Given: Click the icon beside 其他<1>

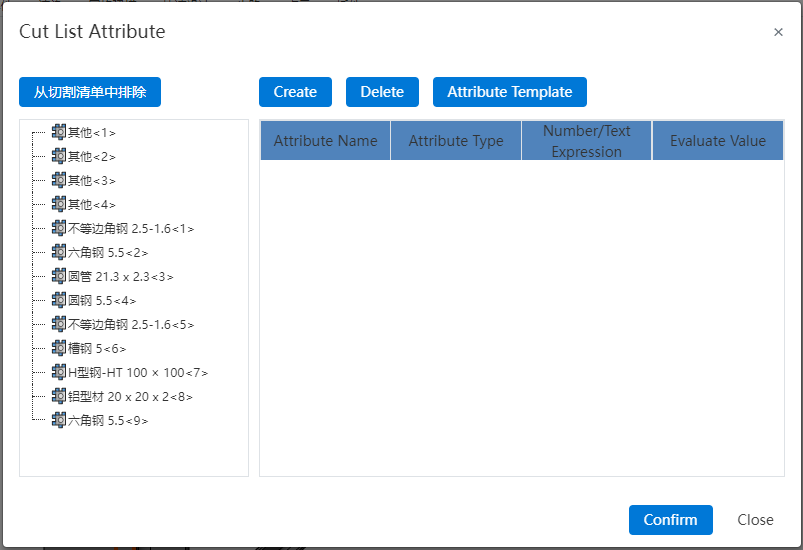Looking at the screenshot, I should [59, 132].
